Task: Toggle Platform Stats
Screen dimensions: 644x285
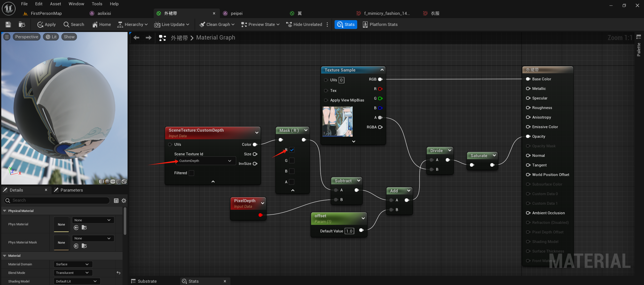Action: tap(380, 24)
